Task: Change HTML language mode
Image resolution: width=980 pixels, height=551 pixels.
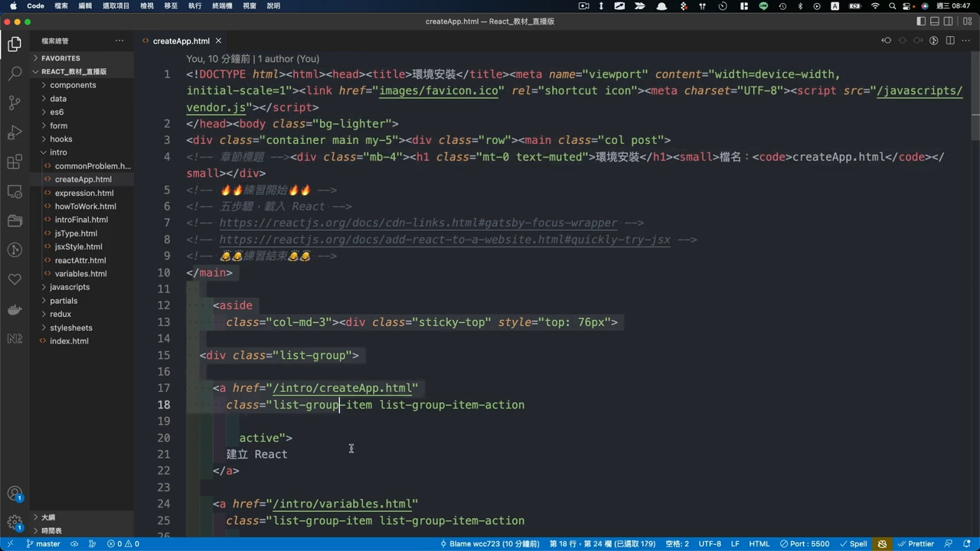Action: 759,543
